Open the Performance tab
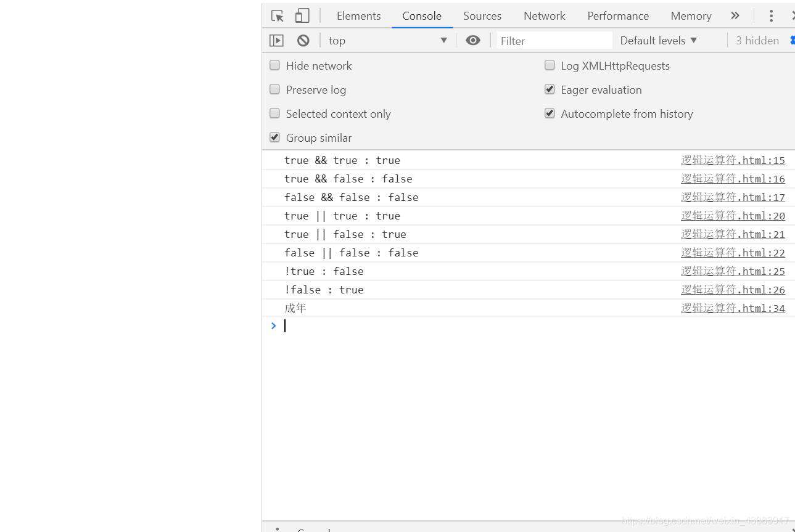 [618, 16]
